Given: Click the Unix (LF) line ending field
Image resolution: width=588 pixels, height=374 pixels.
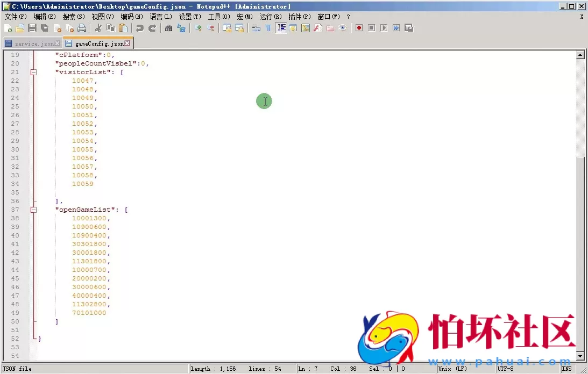Looking at the screenshot, I should point(452,369).
